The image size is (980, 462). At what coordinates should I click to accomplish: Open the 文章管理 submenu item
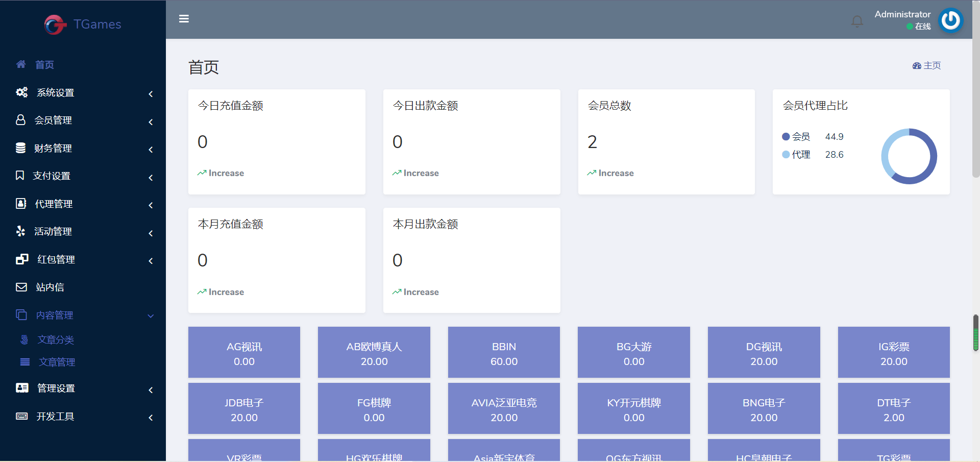click(x=57, y=362)
